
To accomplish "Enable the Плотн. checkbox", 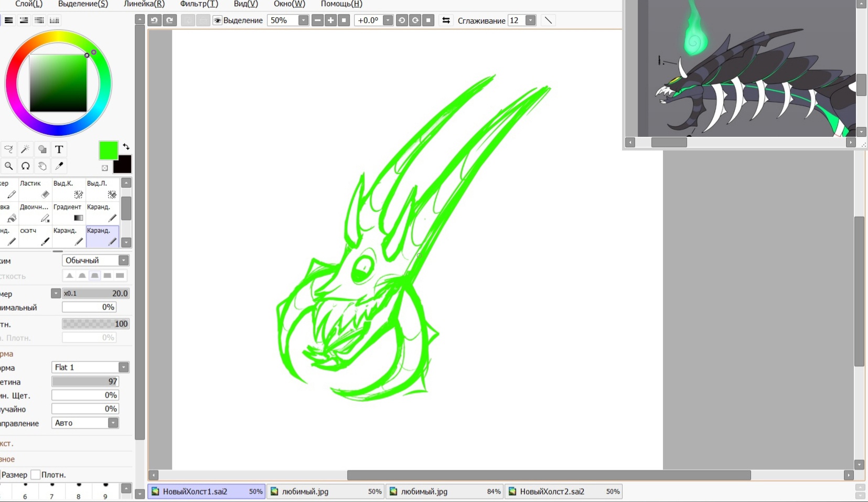I will pos(36,475).
